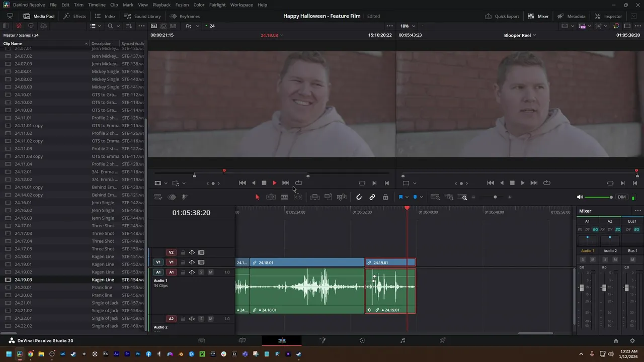Viewport: 644px width, 362px height.
Task: Click the linked selection chain icon
Action: [x=372, y=197]
